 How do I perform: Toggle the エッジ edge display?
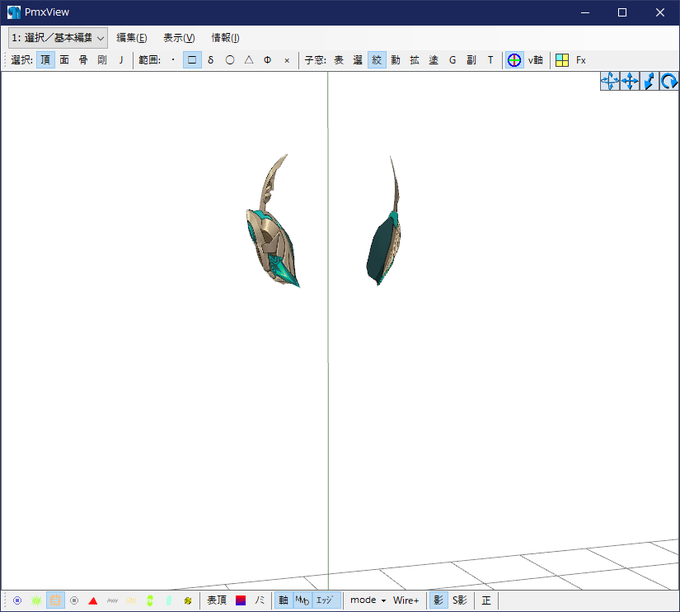(325, 601)
